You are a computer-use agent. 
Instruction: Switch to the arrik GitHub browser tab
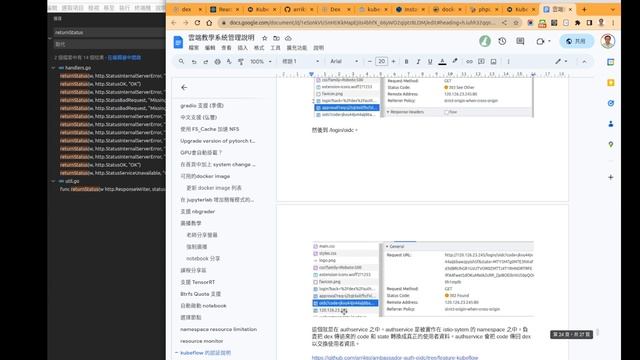click(x=298, y=9)
